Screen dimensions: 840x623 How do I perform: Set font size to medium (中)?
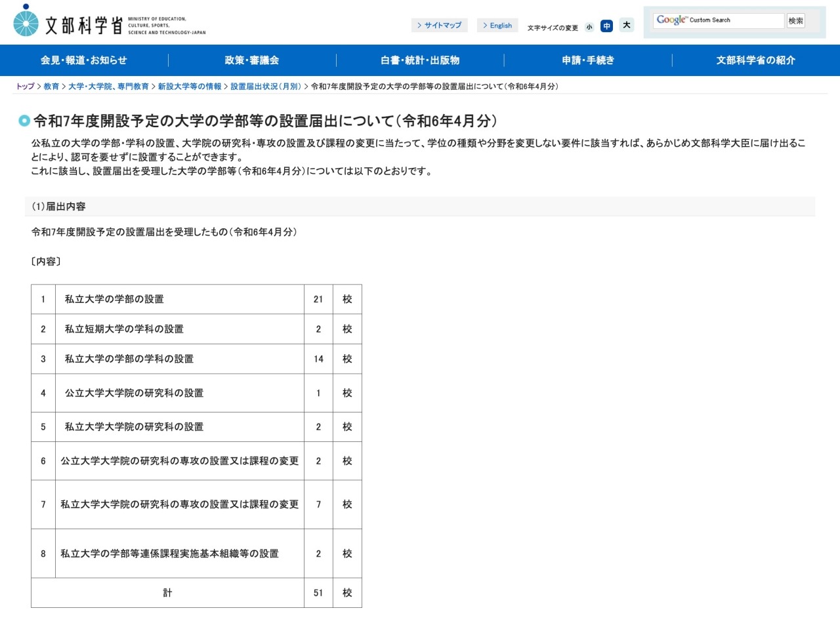tap(607, 26)
